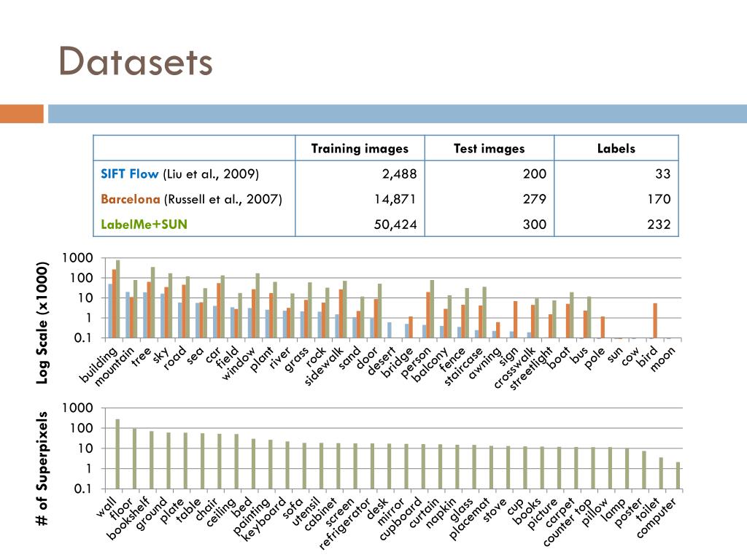Viewport: 747px width, 560px height.
Task: Click the computer bar in bottom chart
Action: click(678, 475)
